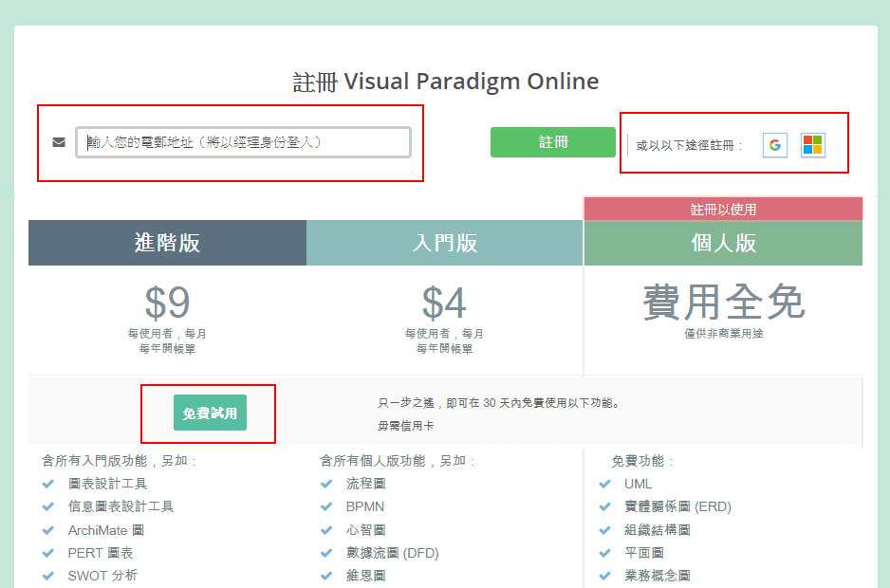890x588 pixels.
Task: Select the 個人版 plan header
Action: tap(723, 243)
